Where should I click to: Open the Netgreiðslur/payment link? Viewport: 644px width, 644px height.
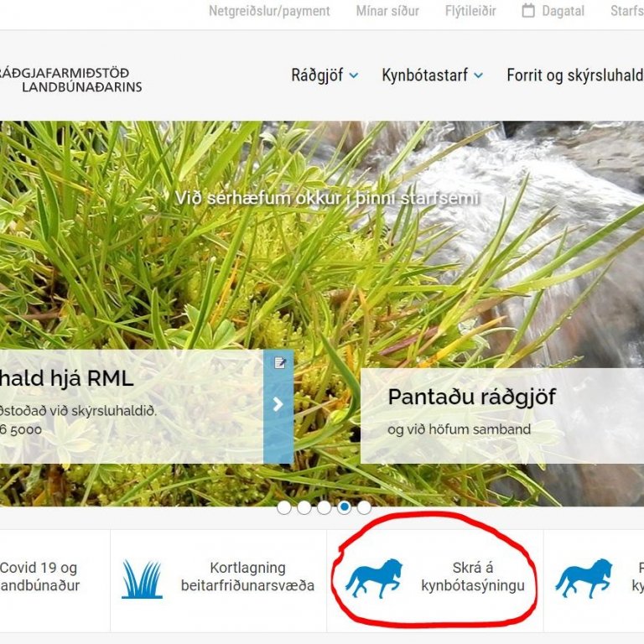pyautogui.click(x=269, y=11)
